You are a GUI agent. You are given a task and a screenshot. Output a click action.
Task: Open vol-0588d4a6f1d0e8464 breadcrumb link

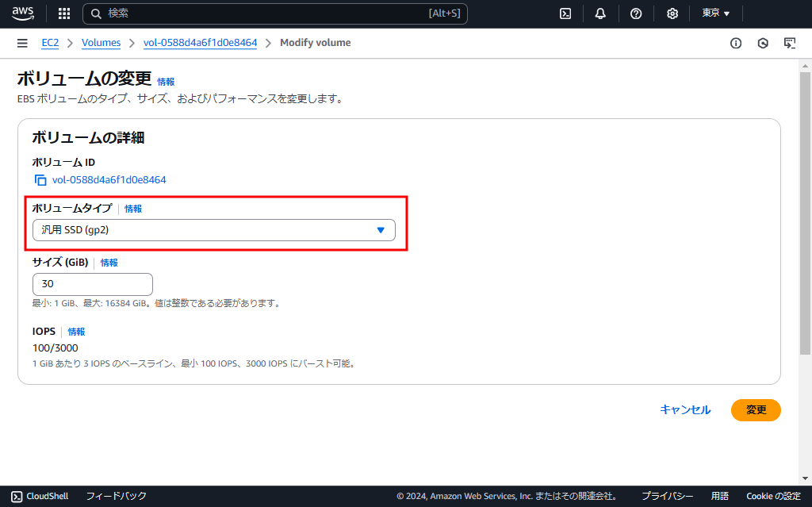[200, 43]
